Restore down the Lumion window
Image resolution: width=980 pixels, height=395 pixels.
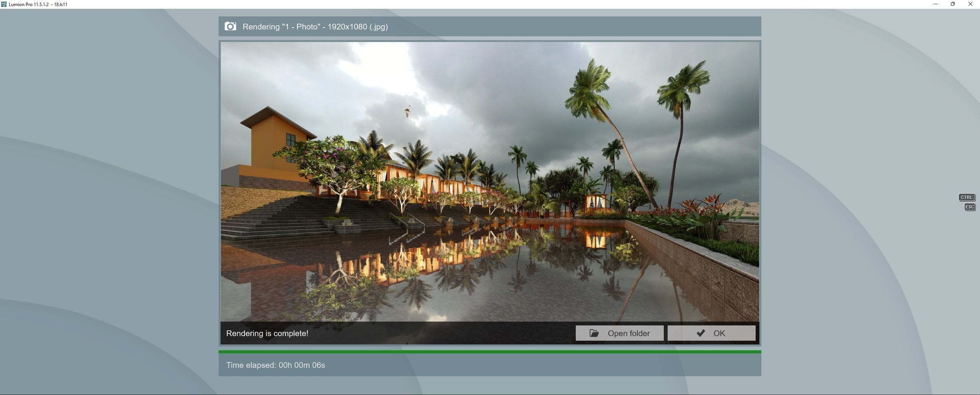(x=953, y=4)
